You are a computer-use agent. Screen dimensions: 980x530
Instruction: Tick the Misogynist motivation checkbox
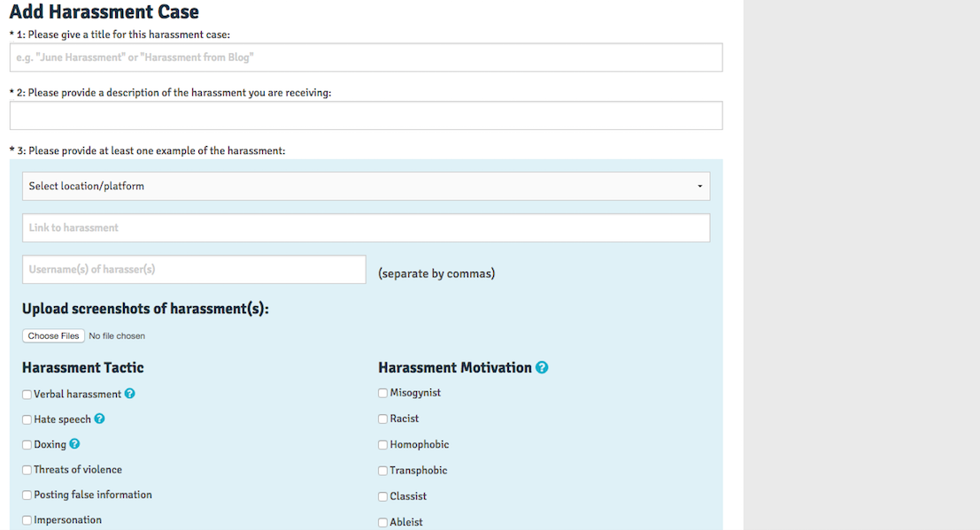tap(383, 393)
